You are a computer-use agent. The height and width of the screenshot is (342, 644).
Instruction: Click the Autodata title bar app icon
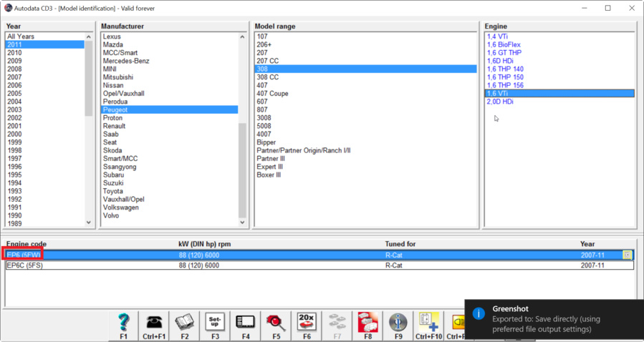tap(8, 8)
